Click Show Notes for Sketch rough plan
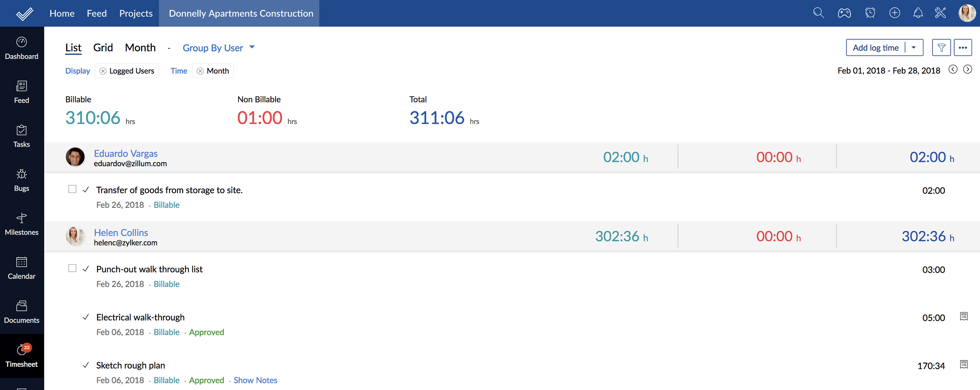Image resolution: width=980 pixels, height=390 pixels. point(255,380)
